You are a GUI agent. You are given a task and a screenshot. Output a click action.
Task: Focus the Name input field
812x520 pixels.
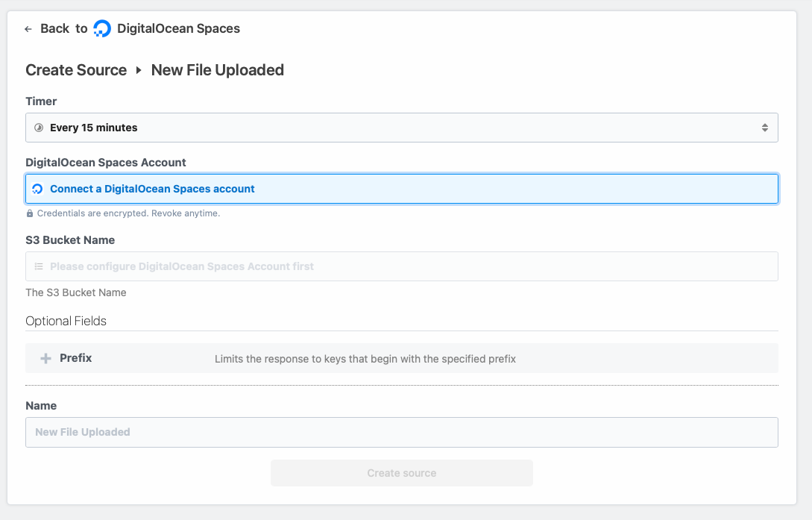coord(401,432)
